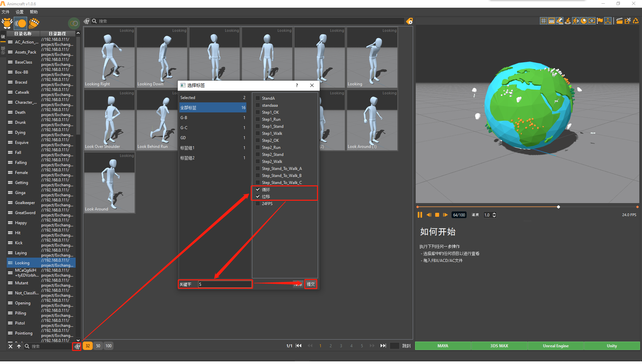Toggle the foot contact icon
Screen dimensions: 642x364
pyautogui.click(x=560, y=21)
